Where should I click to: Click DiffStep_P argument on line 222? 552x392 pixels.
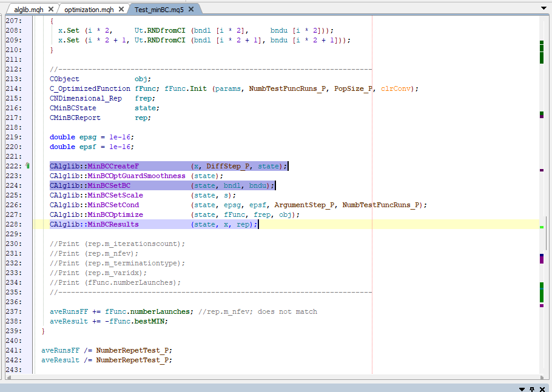[x=227, y=166]
